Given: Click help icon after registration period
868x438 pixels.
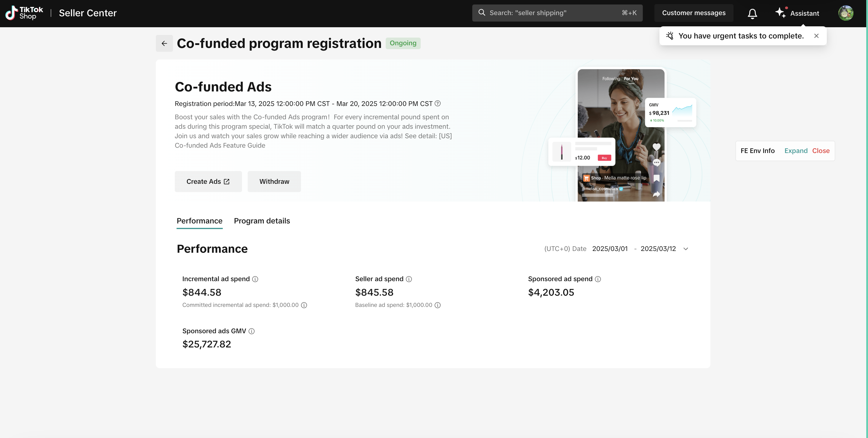Looking at the screenshot, I should pos(437,103).
